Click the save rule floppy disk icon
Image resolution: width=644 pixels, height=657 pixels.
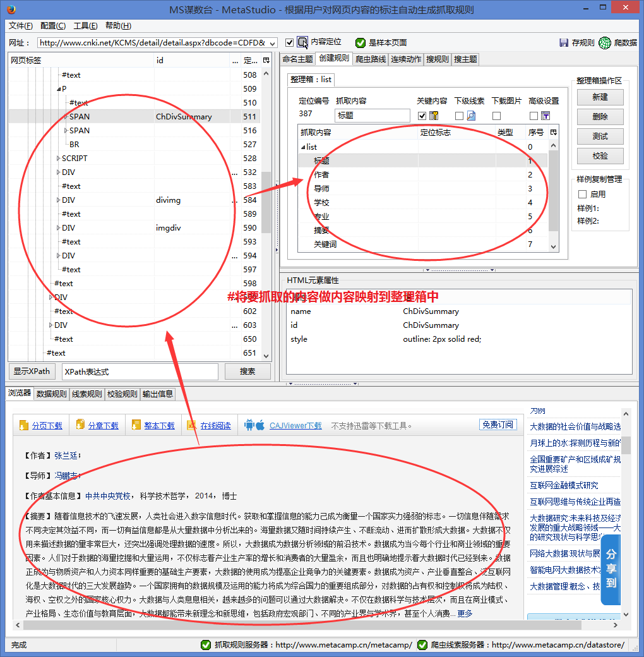tap(564, 43)
